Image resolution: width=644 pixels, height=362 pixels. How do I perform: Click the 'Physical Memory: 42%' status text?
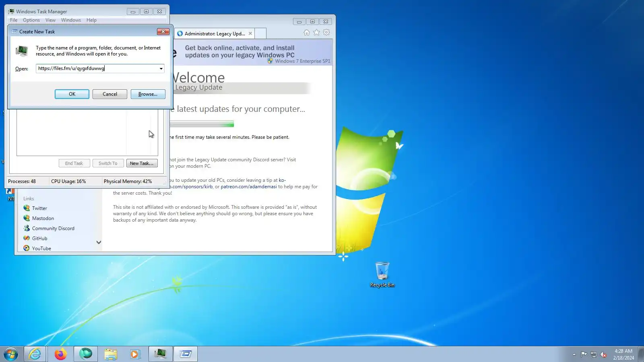128,181
